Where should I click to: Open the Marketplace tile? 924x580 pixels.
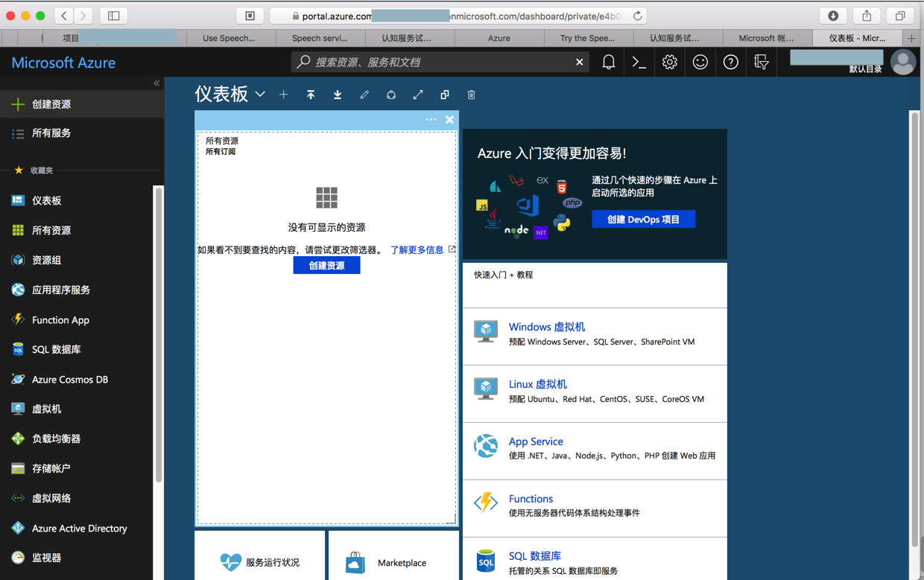(393, 555)
